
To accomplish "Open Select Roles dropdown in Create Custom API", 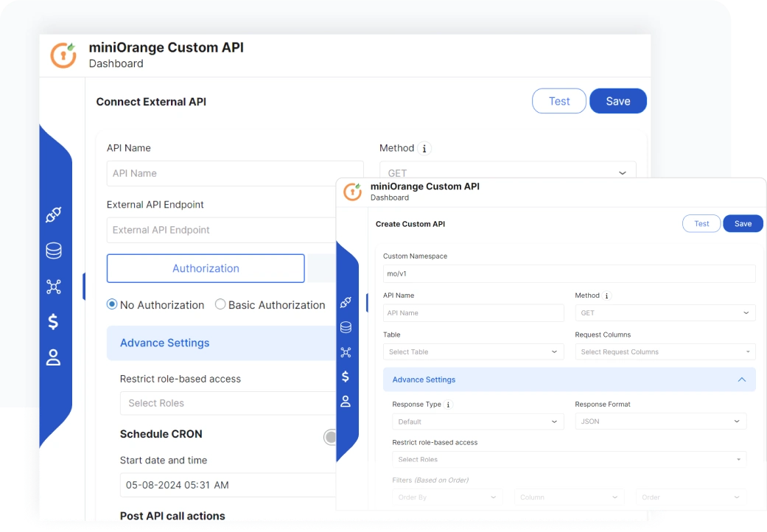I will tap(570, 460).
